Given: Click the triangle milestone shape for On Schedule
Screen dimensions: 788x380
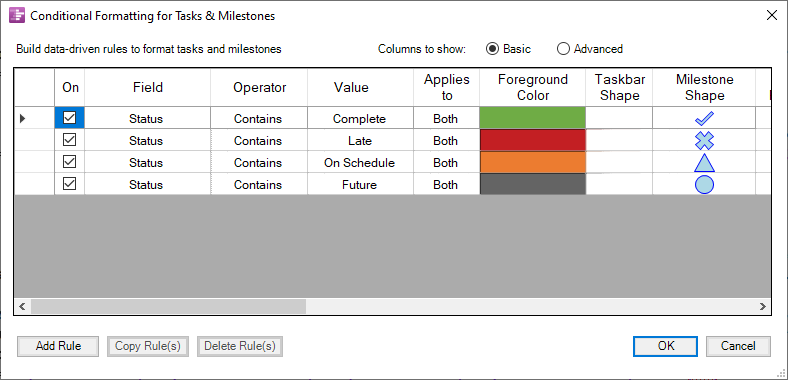Looking at the screenshot, I should (704, 163).
